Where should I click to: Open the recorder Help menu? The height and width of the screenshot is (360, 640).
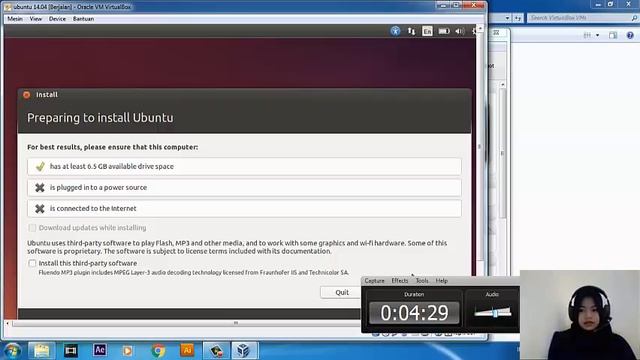441,281
